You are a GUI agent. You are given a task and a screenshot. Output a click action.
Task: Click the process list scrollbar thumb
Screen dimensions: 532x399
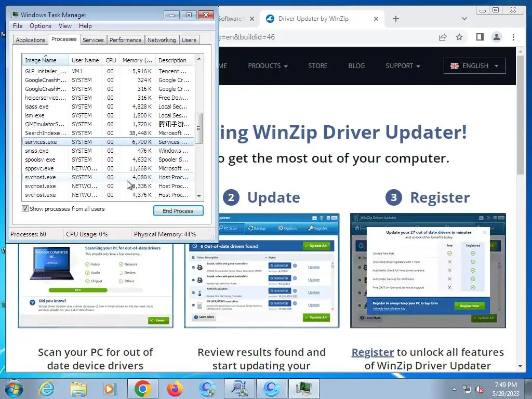click(199, 128)
